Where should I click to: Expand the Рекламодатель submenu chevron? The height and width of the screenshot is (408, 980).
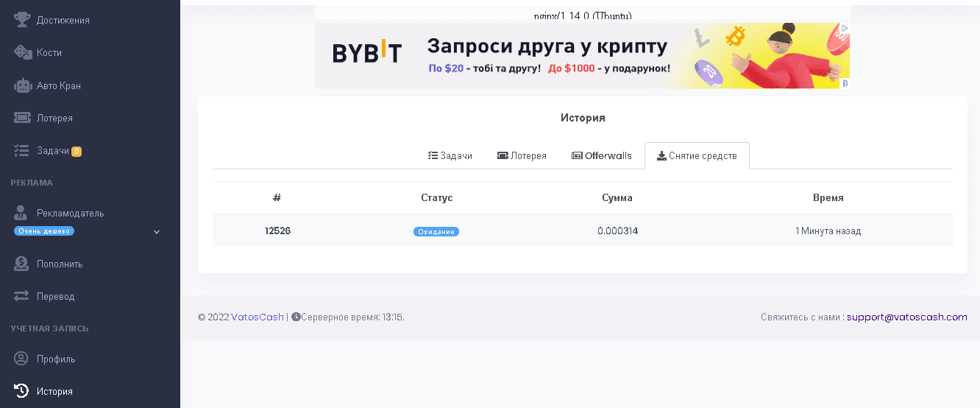point(156,232)
